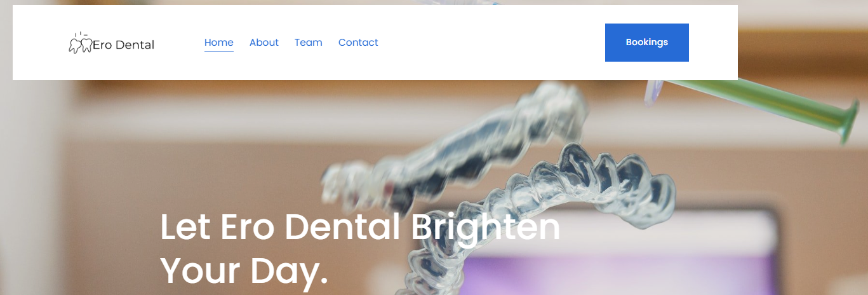Click the word Ero in hero heading

[x=248, y=228]
